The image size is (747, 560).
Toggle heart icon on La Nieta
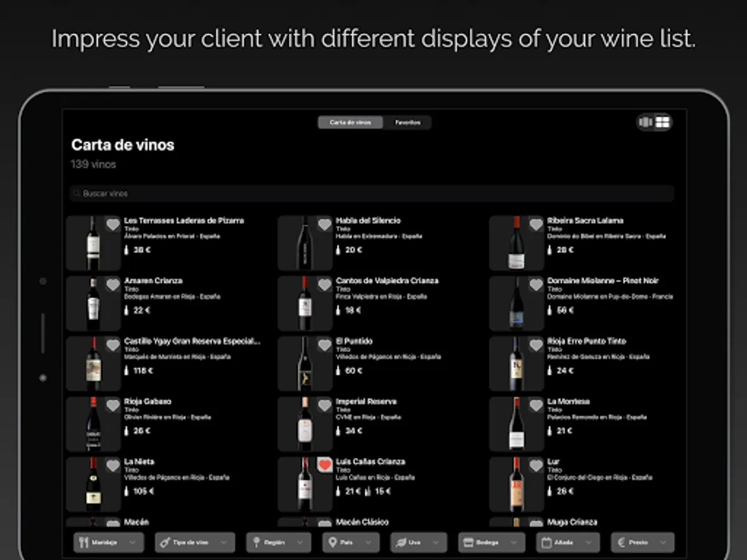click(113, 465)
